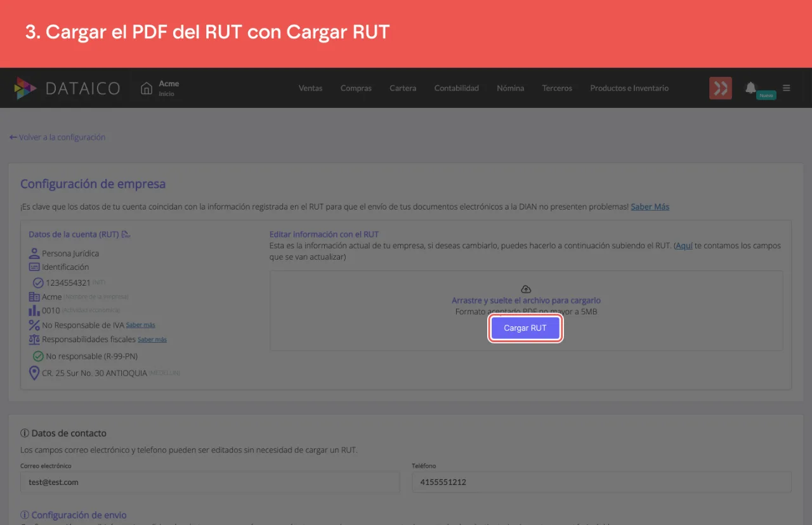Click the Nuevo badge on notifications

(x=766, y=95)
